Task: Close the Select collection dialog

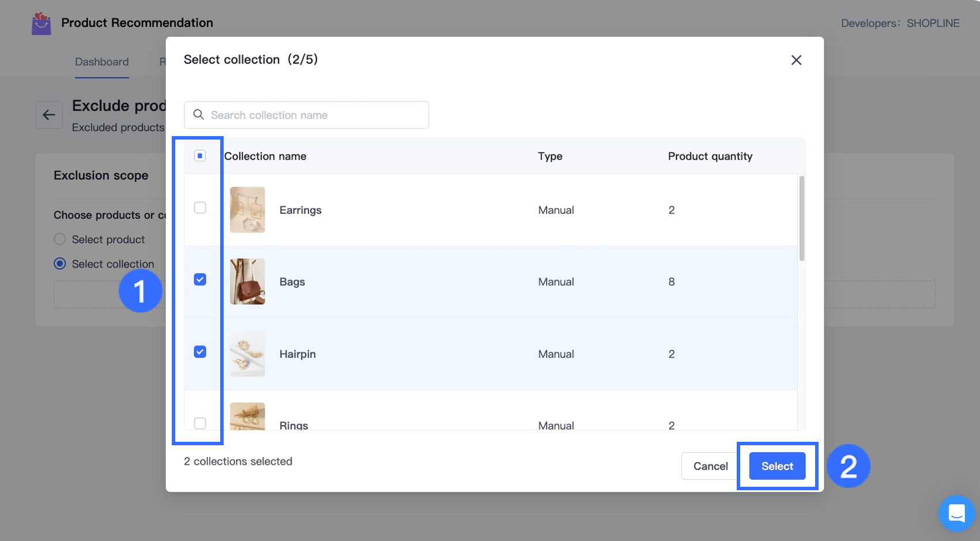Action: tap(796, 60)
